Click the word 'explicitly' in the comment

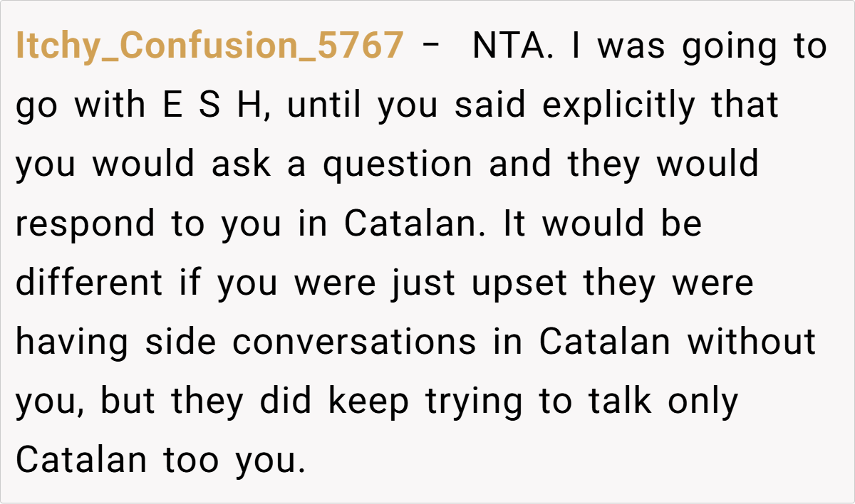pos(618,105)
